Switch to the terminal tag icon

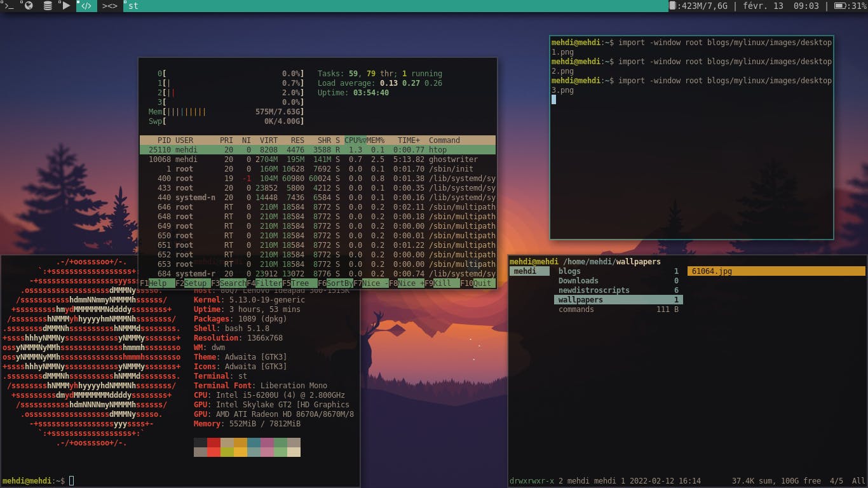(9, 6)
